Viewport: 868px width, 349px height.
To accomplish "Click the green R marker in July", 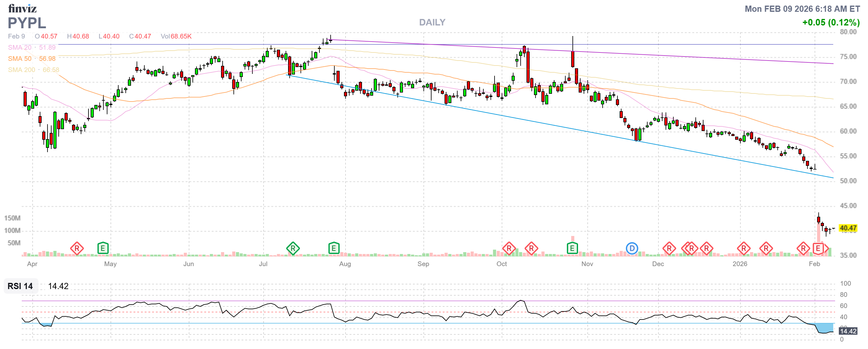I will (293, 249).
